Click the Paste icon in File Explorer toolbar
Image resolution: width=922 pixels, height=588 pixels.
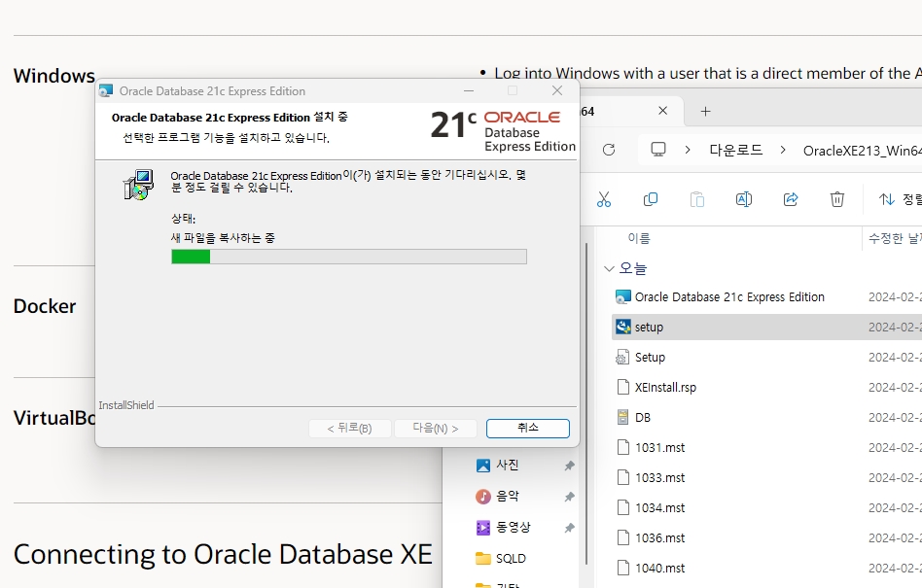[696, 199]
